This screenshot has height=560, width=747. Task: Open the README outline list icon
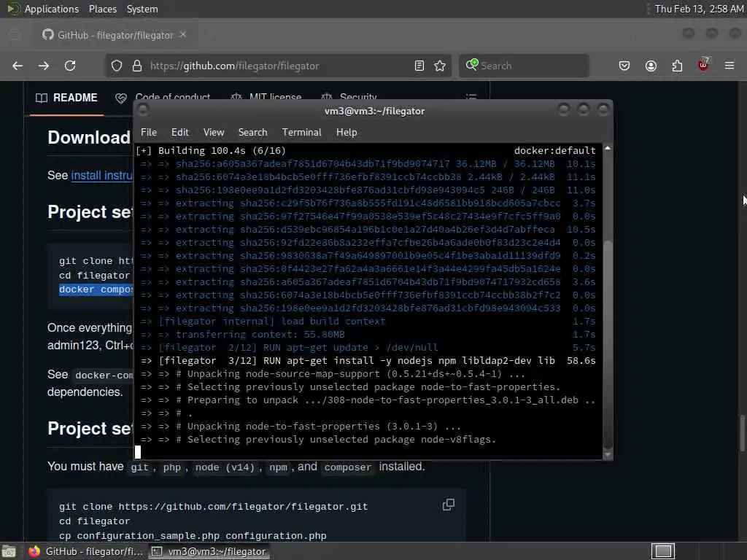(471, 97)
